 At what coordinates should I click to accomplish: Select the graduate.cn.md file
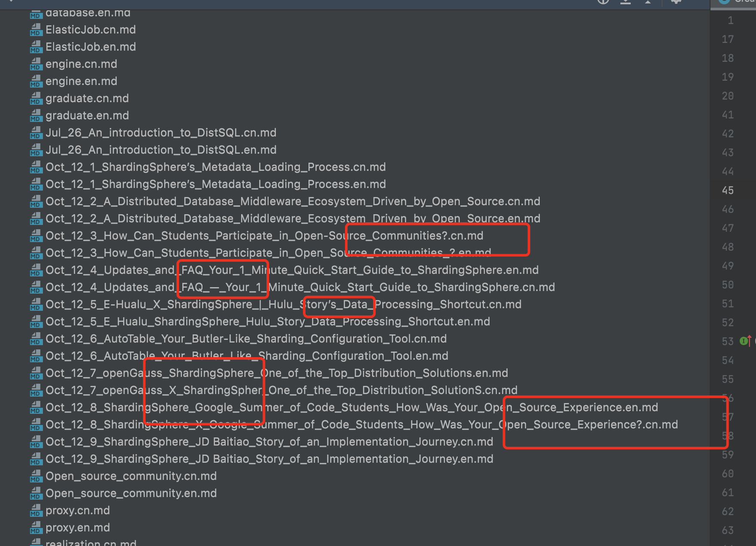(x=87, y=98)
